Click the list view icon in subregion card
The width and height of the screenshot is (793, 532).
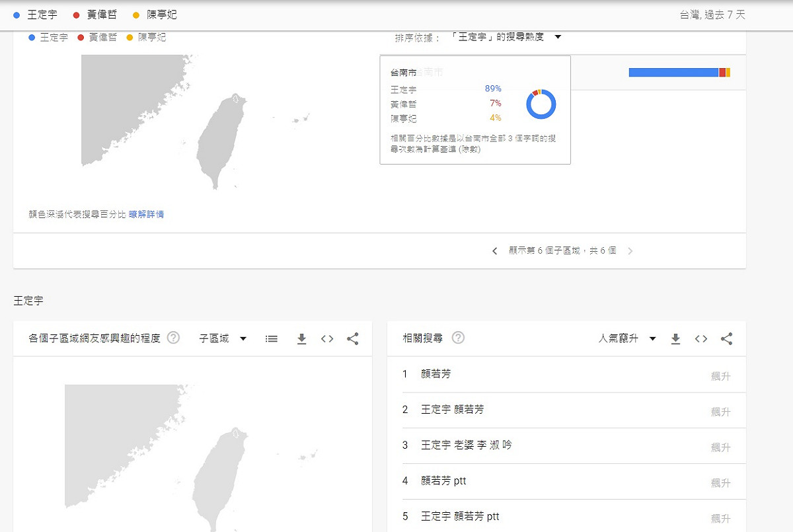pyautogui.click(x=272, y=339)
